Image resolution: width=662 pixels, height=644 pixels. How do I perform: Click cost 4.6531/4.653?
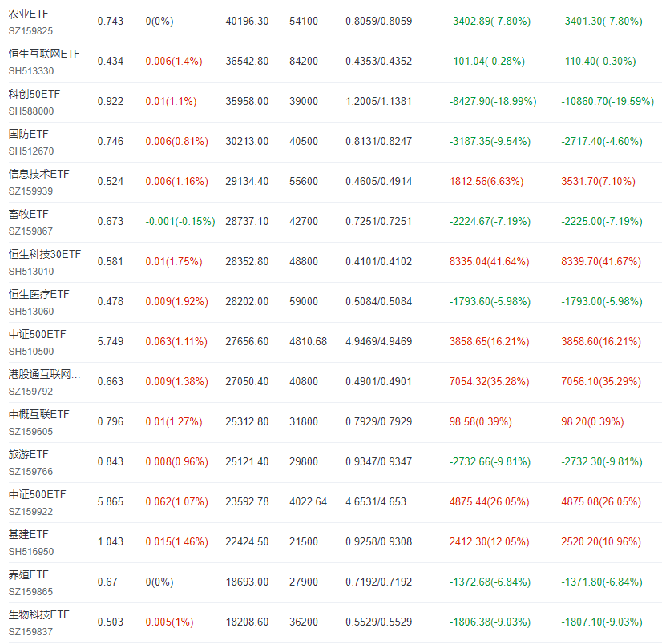point(376,502)
